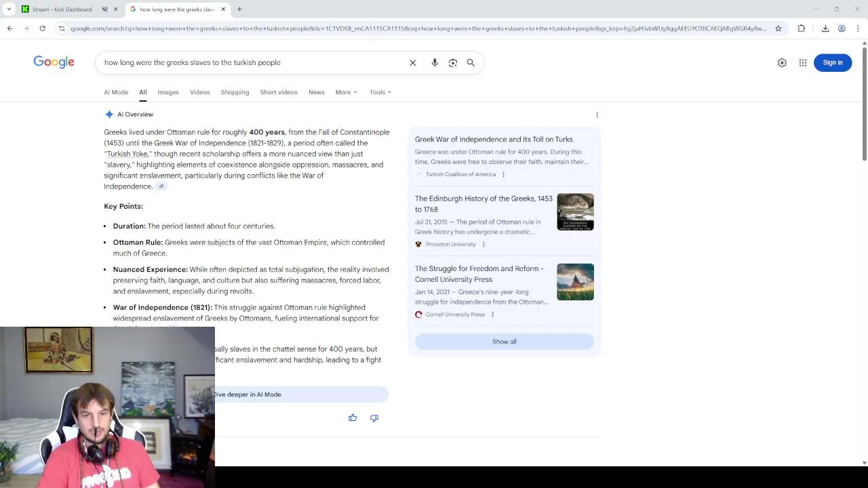Open browser extensions puzzle icon
This screenshot has height=488, width=868.
click(802, 28)
